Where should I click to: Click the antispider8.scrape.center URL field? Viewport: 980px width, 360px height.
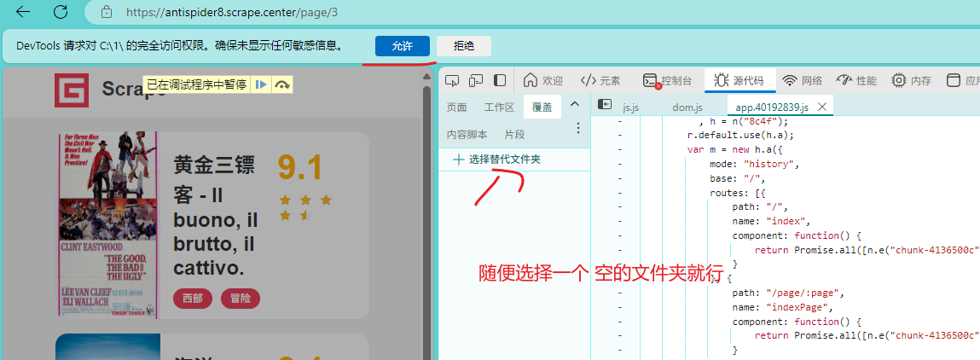(x=232, y=12)
